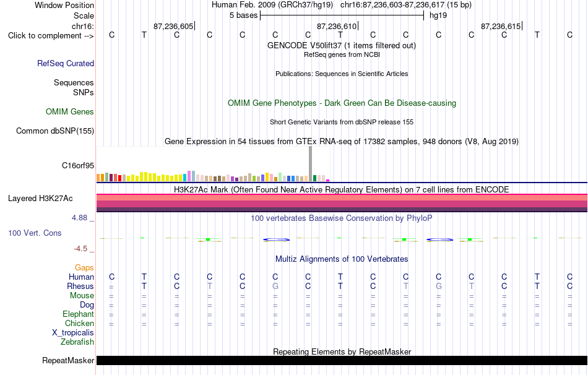The height and width of the screenshot is (375, 588).
Task: Select the Zebrafish species row label
Action: (x=77, y=342)
